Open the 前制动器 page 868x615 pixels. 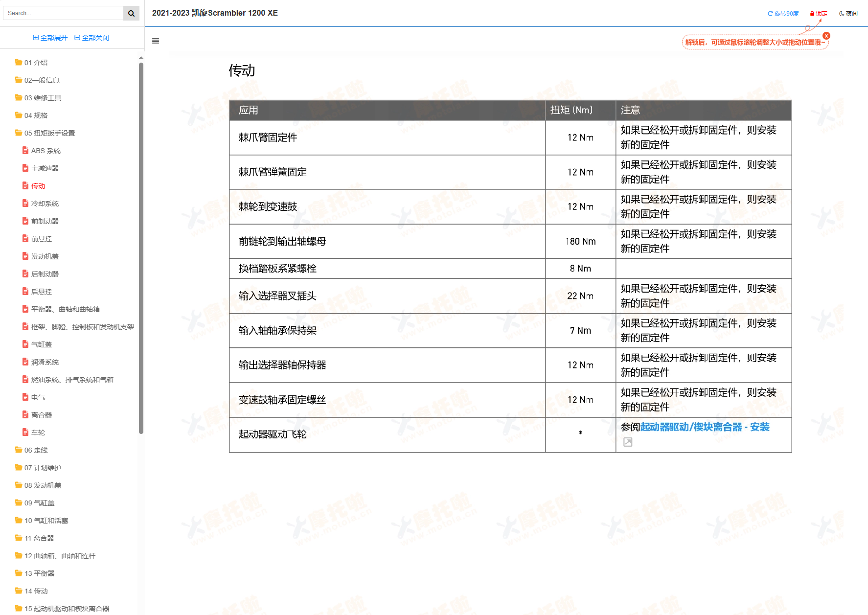[x=41, y=221]
